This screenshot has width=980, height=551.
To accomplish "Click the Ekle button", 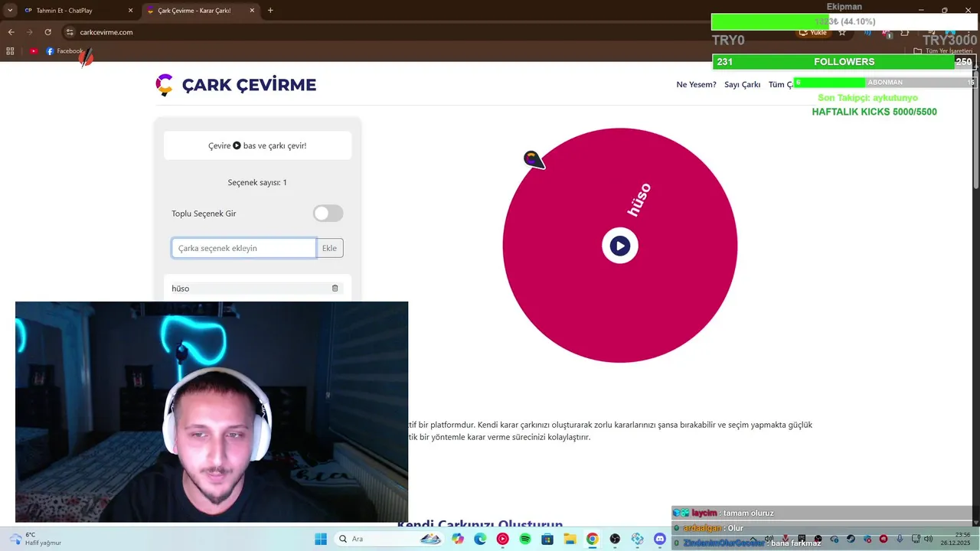I will pyautogui.click(x=330, y=248).
